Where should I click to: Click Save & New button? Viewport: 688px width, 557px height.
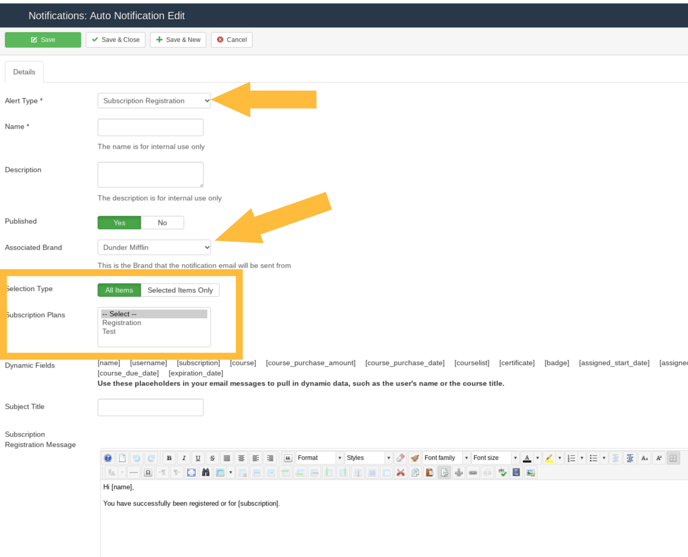[178, 40]
